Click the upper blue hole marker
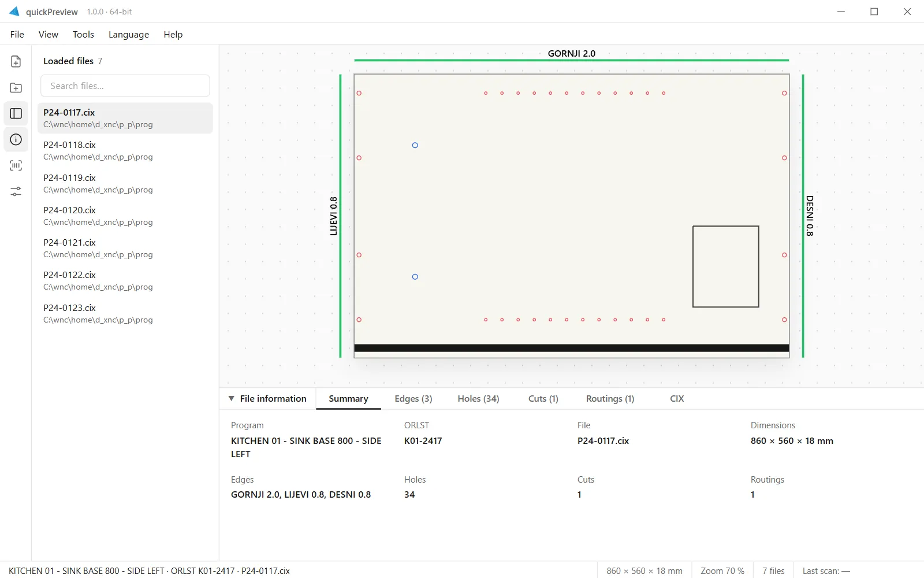Screen dimensions: 924x578 [x=415, y=145]
